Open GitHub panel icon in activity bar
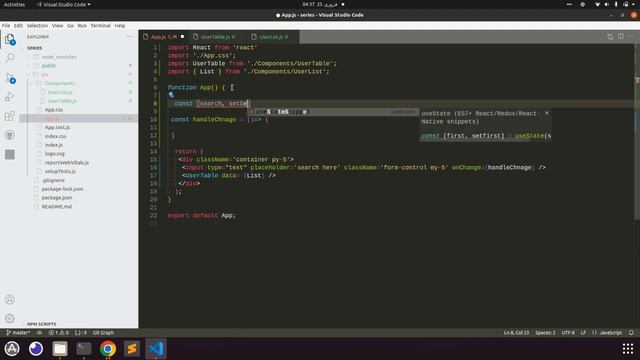Image resolution: width=640 pixels, height=360 pixels. pyautogui.click(x=10, y=135)
